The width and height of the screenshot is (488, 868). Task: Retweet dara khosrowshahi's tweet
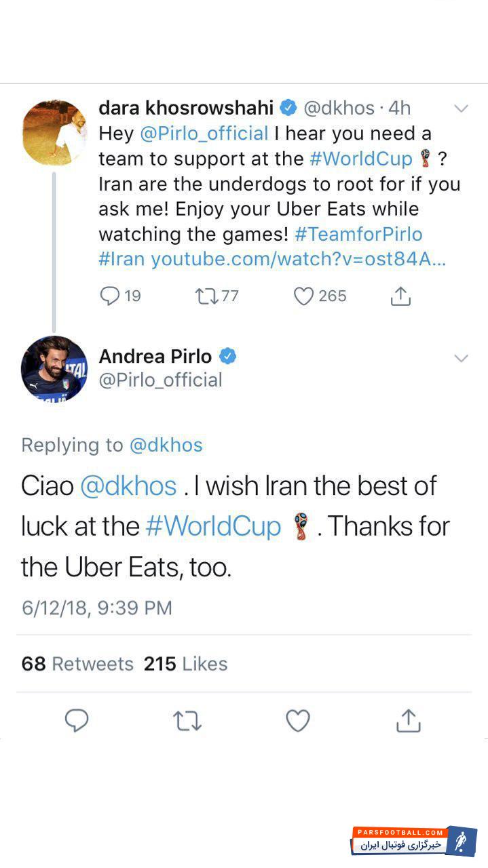tap(205, 296)
